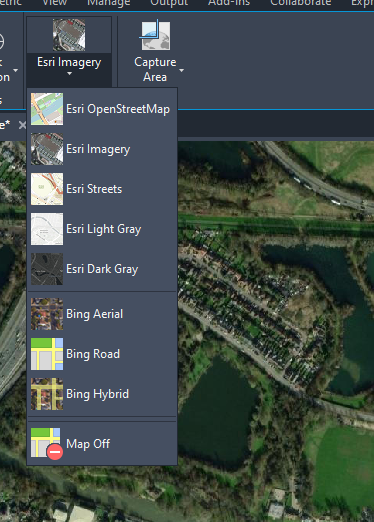Image resolution: width=374 pixels, height=522 pixels.
Task: Open the Collaborate ribbon tab
Action: pyautogui.click(x=301, y=3)
